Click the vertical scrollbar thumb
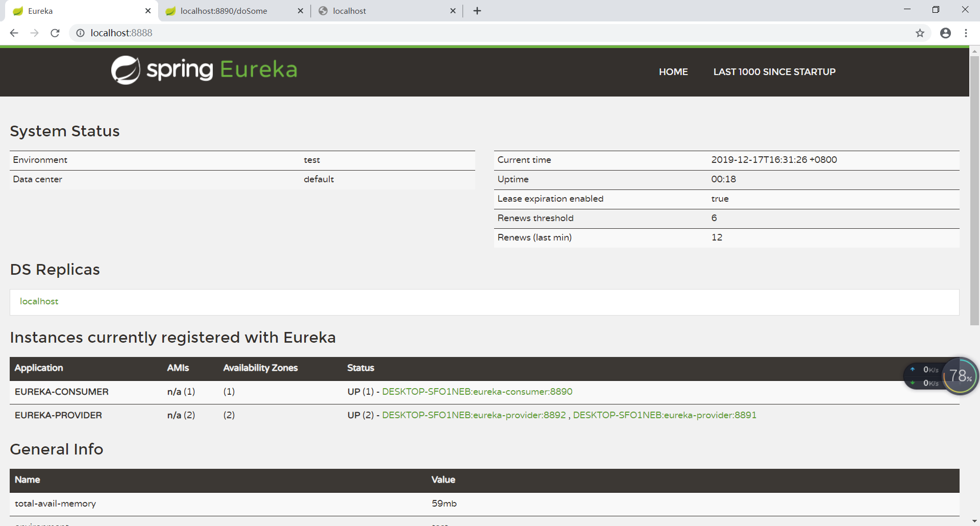Viewport: 980px width, 526px height. pyautogui.click(x=974, y=190)
